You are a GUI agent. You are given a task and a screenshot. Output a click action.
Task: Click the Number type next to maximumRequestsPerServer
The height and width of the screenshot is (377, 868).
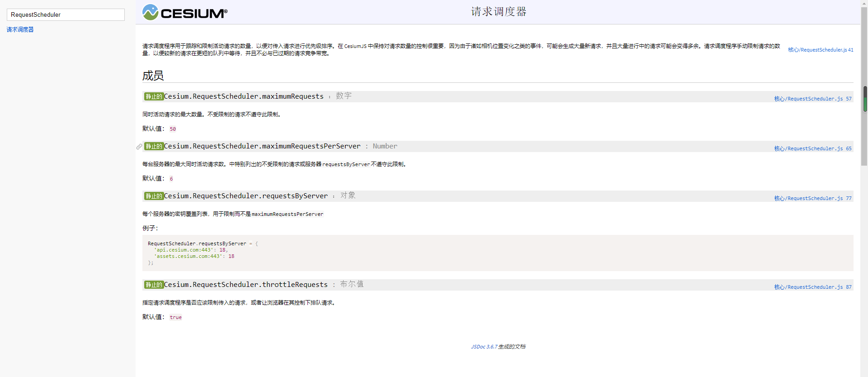pos(385,146)
